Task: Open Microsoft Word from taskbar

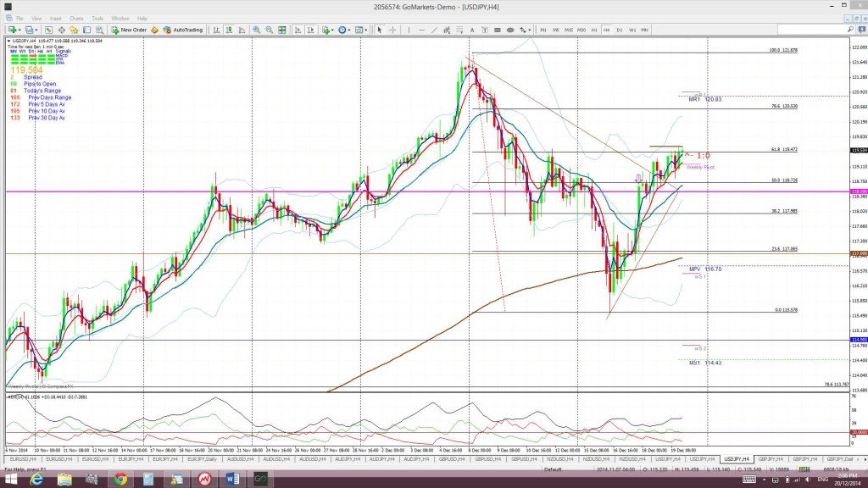Action: 232,480
